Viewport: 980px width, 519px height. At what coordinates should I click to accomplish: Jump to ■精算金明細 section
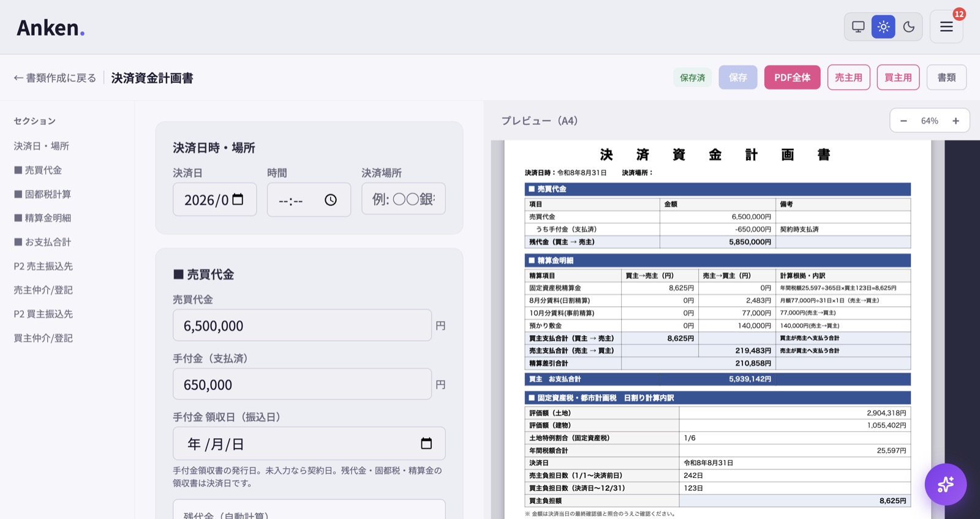42,218
